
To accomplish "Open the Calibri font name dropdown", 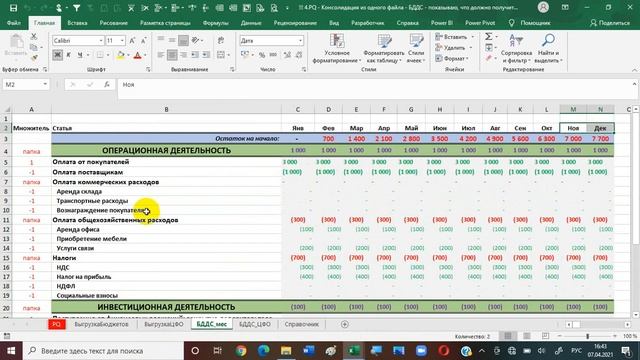I will (101, 40).
